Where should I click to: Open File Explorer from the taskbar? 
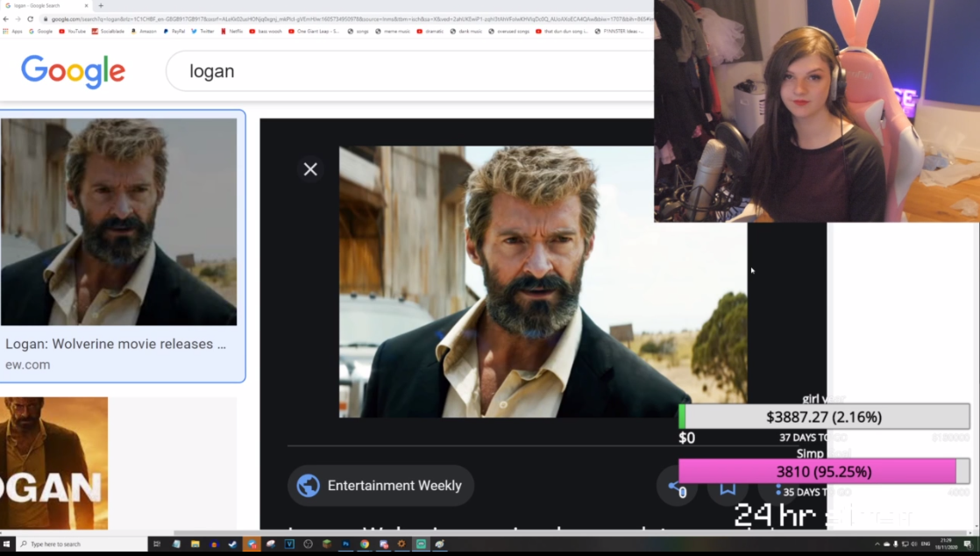[x=195, y=544]
